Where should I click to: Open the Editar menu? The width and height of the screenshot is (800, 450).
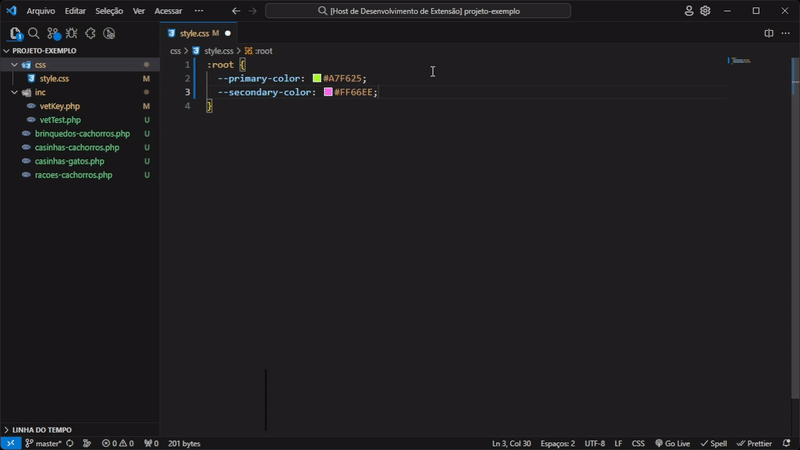(x=75, y=11)
